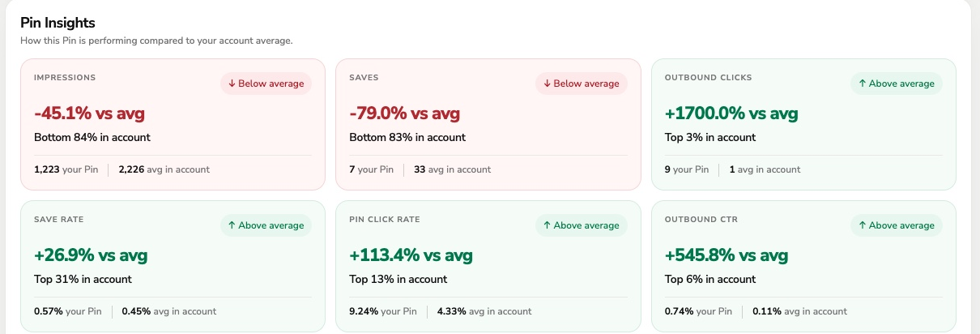This screenshot has height=334, width=980.
Task: Click the 9.24% your Pin value
Action: coord(383,311)
